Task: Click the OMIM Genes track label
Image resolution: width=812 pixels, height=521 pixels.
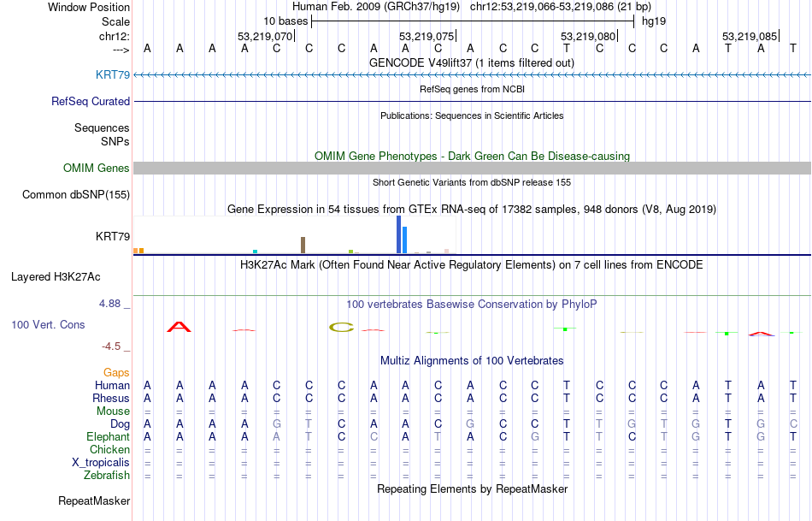Action: tap(97, 168)
